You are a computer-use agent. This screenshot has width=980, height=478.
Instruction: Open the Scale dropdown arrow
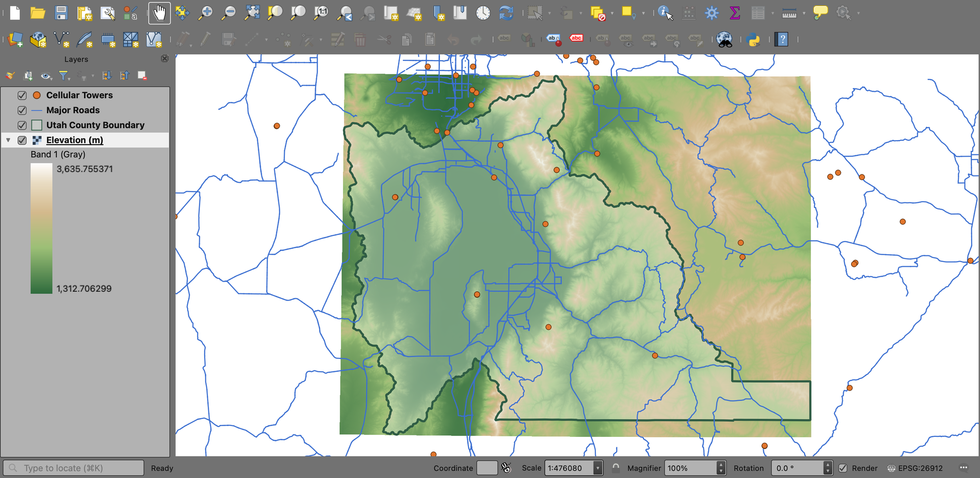(x=598, y=468)
